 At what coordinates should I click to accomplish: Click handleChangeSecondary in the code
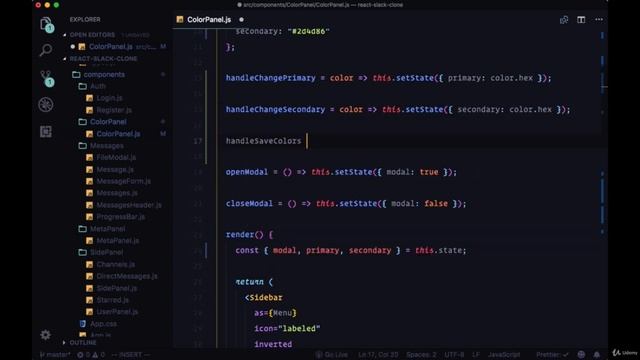coord(276,109)
